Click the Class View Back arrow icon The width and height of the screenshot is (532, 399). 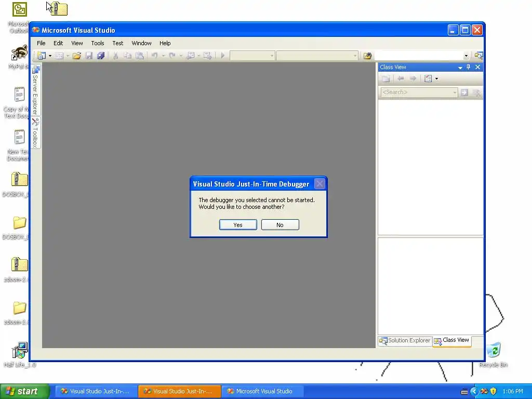click(x=401, y=79)
